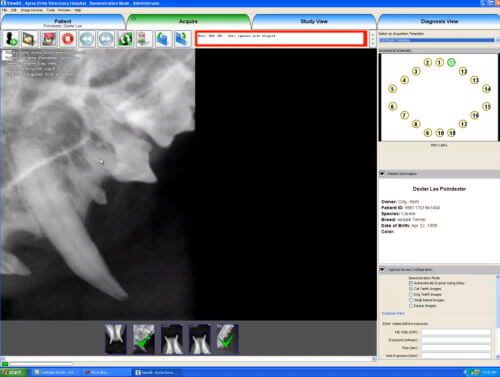The height and width of the screenshot is (377, 500).
Task: Open the acquisition template dropdown
Action: tap(439, 40)
